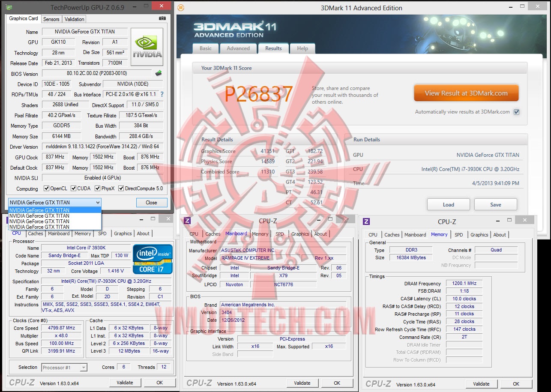Open Graphics tab in the CPU-Z motherboard window
551x392 pixels.
pos(300,234)
